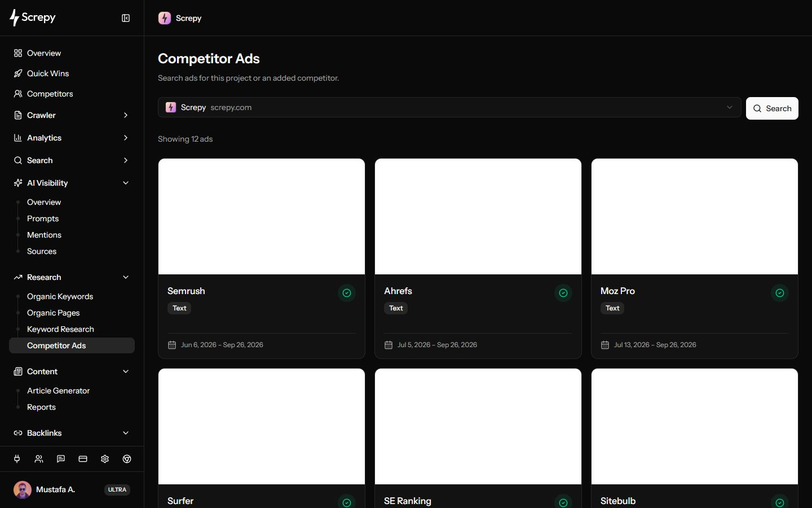Screen dimensions: 812x508
Task: Click the white Search button
Action: tap(772, 108)
